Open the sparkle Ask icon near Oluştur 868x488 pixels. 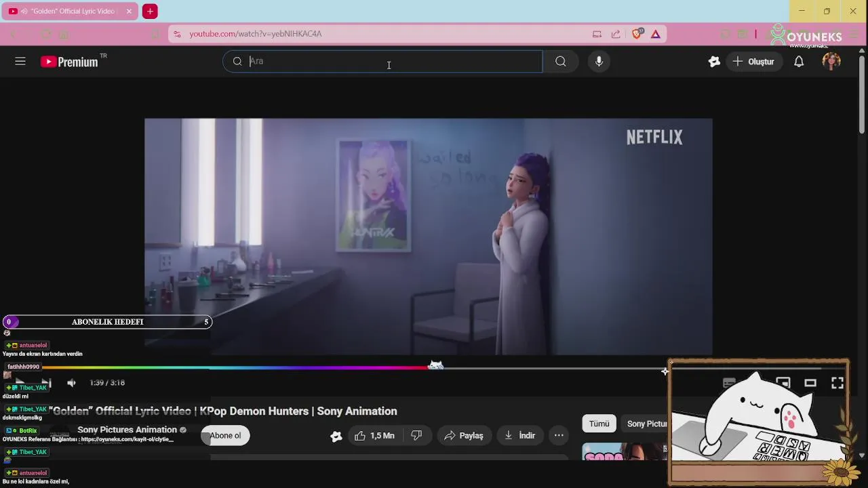[x=714, y=62]
